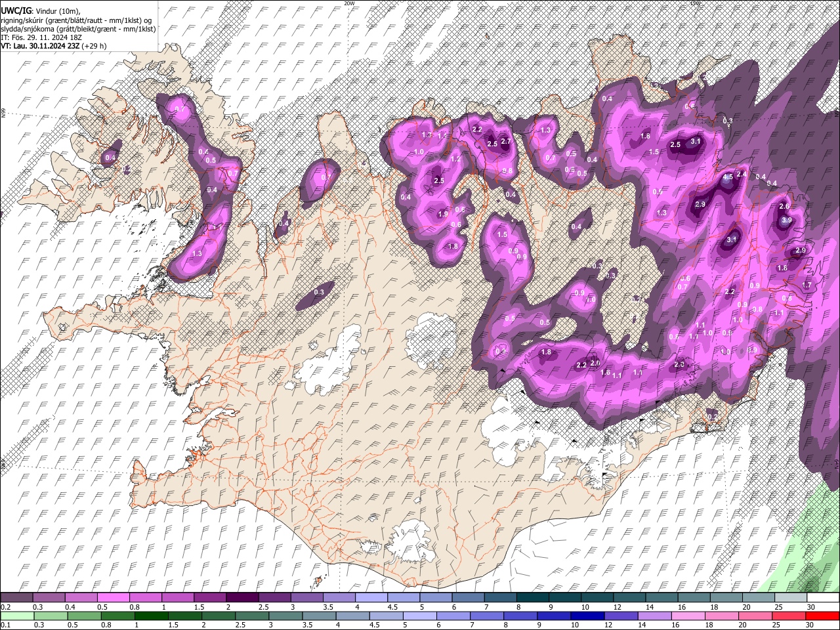Image resolution: width=840 pixels, height=630 pixels.
Task: Click the 1.7 value near the east coast
Action: click(807, 285)
